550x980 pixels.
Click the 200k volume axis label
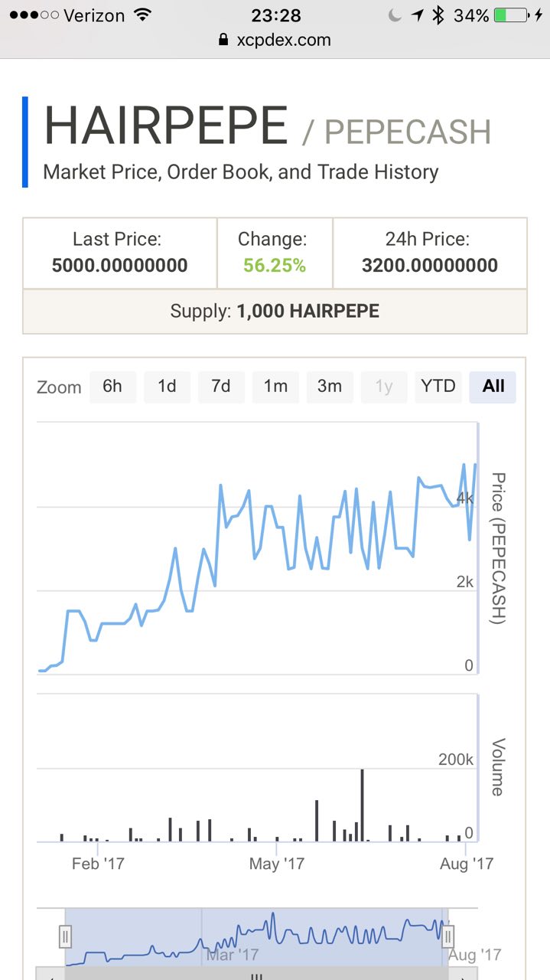tap(456, 759)
